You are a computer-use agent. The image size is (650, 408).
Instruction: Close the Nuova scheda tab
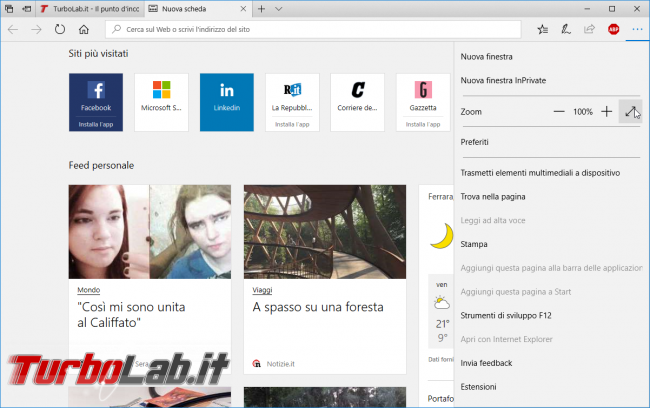click(243, 9)
